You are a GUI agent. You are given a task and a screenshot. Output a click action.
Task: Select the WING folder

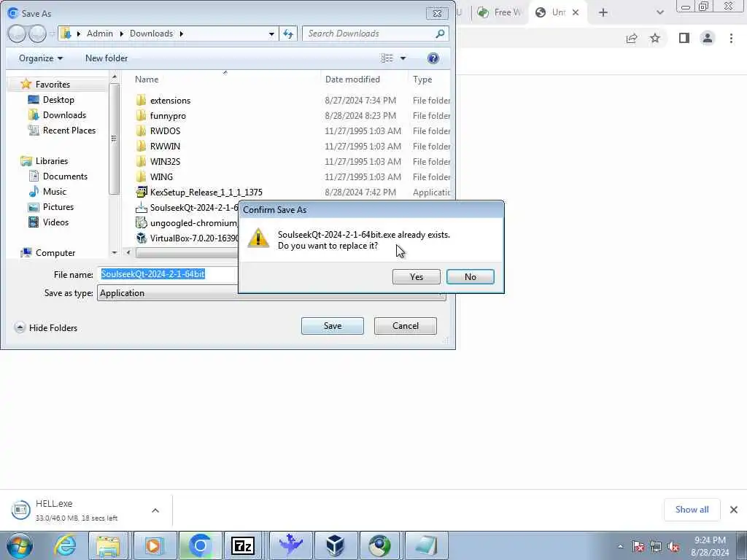[161, 176]
